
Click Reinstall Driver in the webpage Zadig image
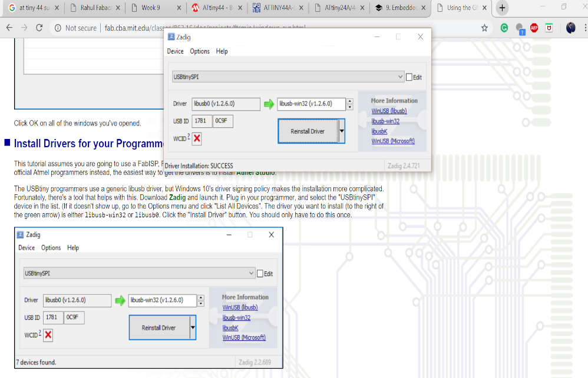[159, 327]
